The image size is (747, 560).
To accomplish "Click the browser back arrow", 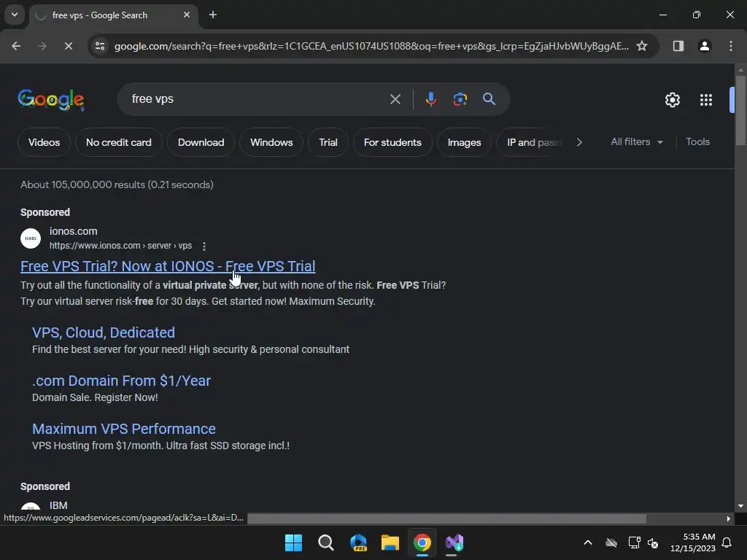I will tap(16, 46).
